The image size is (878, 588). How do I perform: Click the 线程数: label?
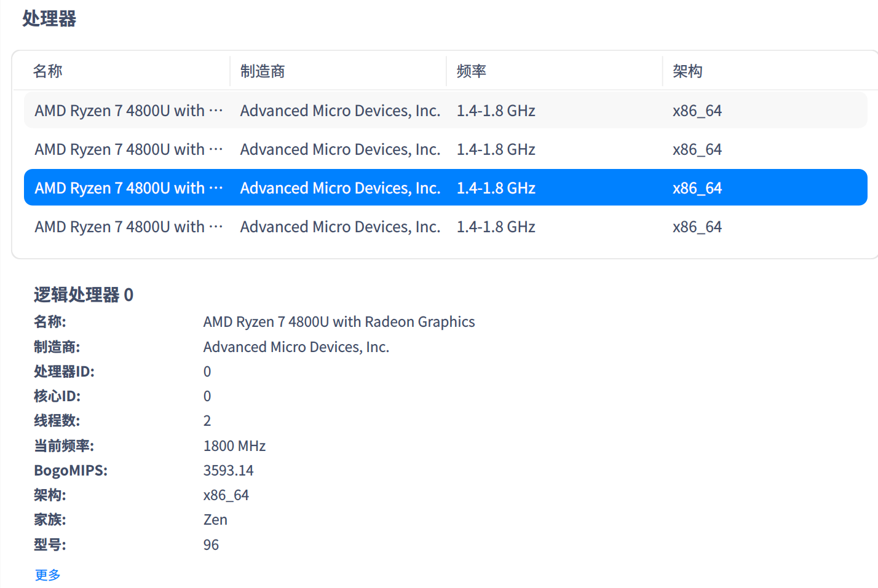coord(57,421)
